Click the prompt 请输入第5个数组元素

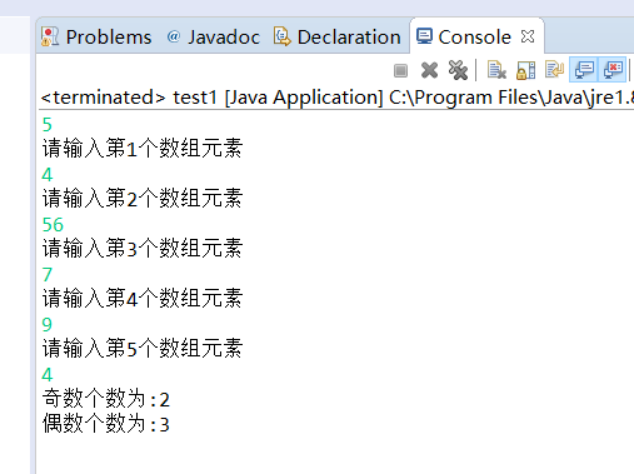(142, 348)
